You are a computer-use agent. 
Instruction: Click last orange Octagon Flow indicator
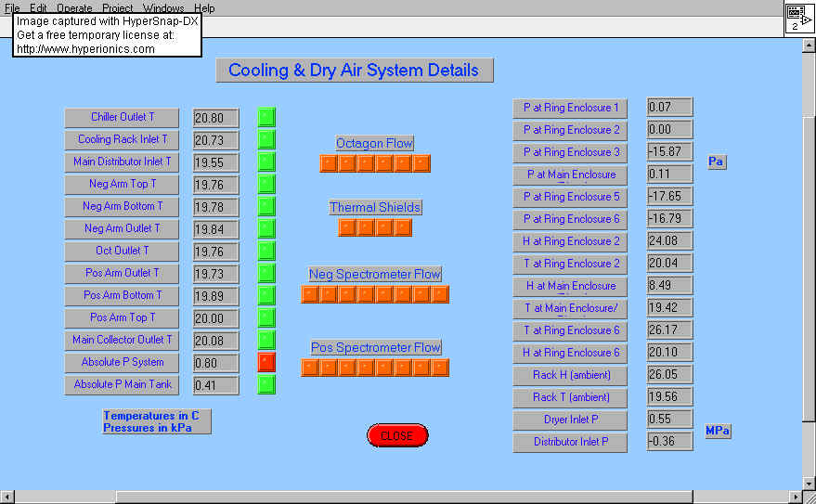pos(421,163)
